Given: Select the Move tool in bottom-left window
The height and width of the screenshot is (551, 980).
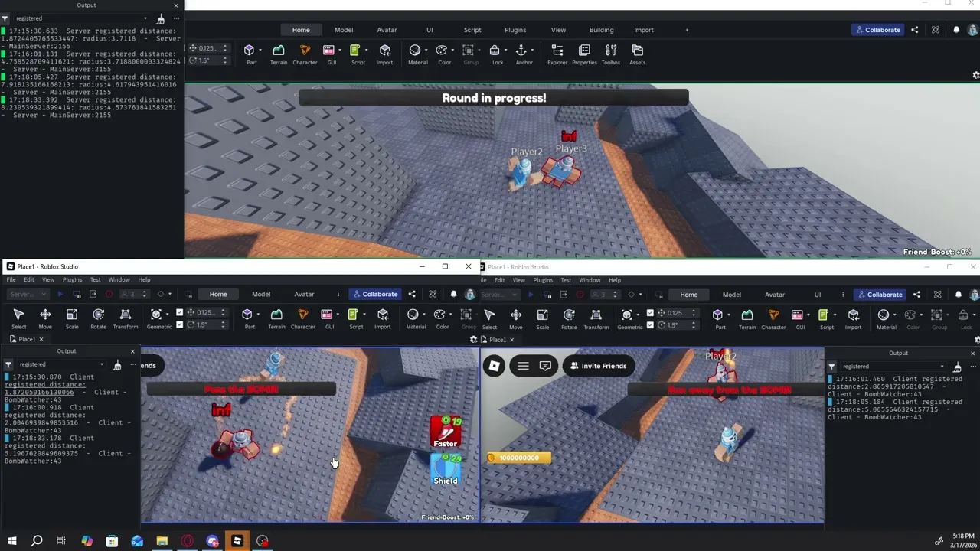Looking at the screenshot, I should coord(45,319).
